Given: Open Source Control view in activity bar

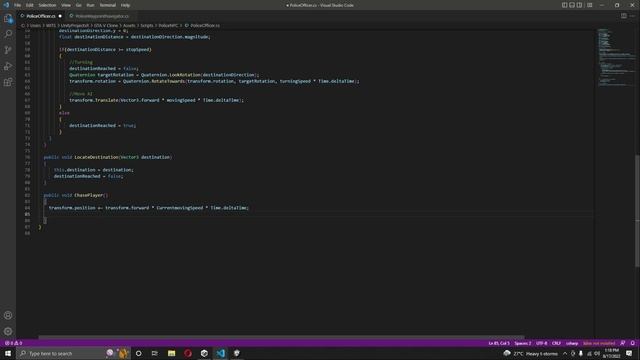Looking at the screenshot, I should pyautogui.click(x=8, y=50).
